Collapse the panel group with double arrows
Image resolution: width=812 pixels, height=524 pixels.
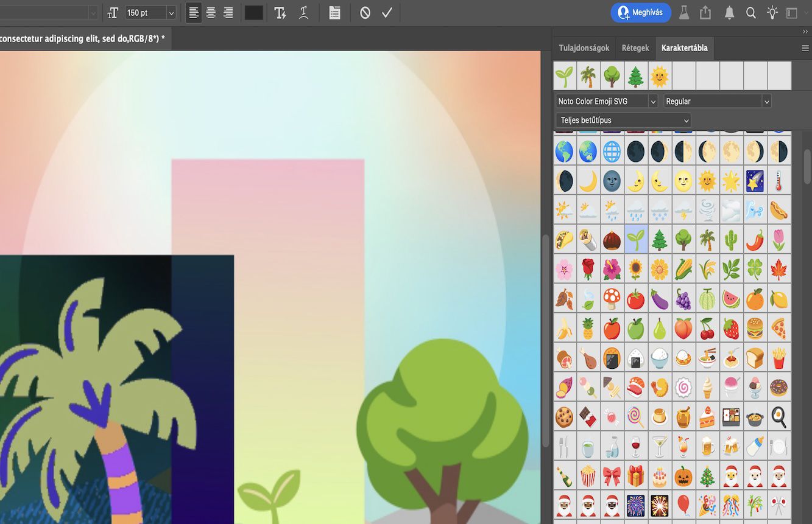click(805, 31)
